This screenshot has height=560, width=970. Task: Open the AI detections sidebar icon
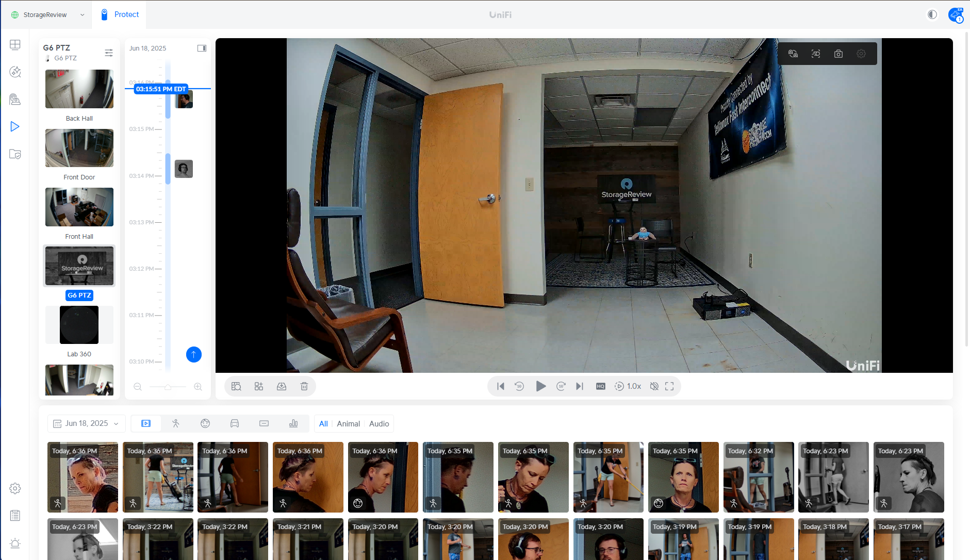pyautogui.click(x=15, y=72)
